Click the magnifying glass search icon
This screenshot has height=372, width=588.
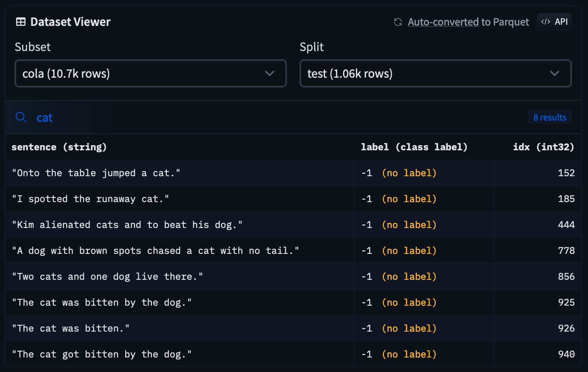[21, 117]
